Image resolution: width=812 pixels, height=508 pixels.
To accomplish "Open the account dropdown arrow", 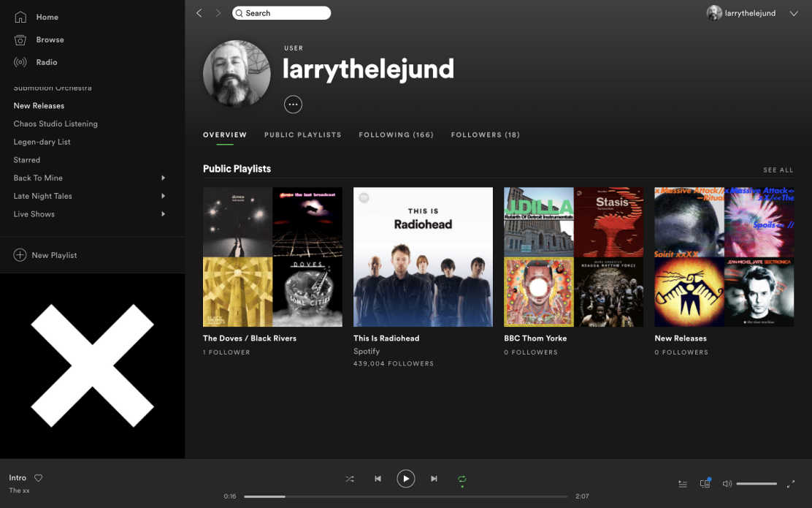I will tap(794, 13).
